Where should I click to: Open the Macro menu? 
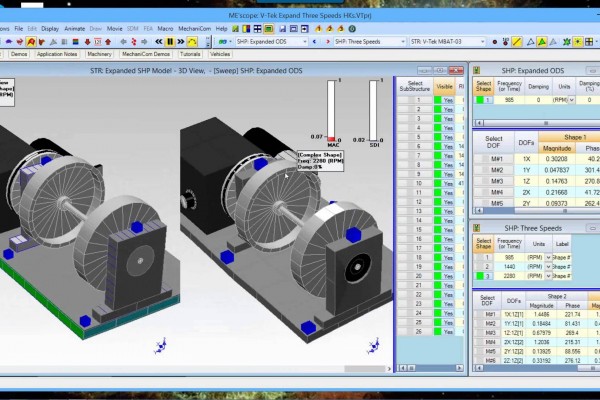(x=165, y=28)
